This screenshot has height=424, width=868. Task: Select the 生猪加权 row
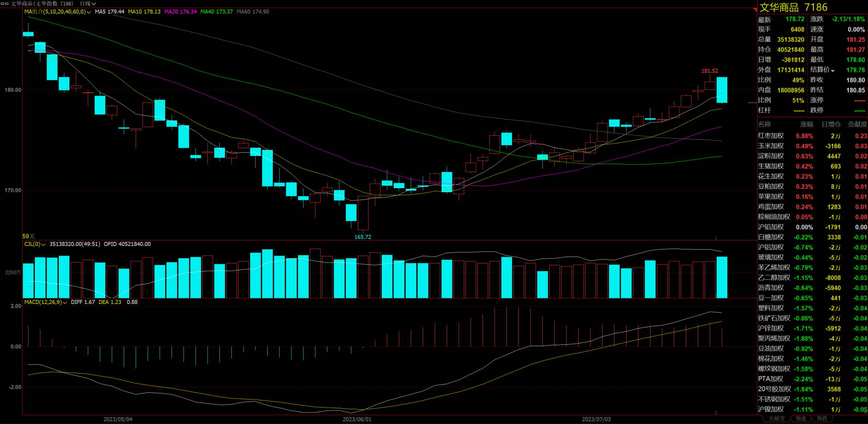[x=812, y=167]
